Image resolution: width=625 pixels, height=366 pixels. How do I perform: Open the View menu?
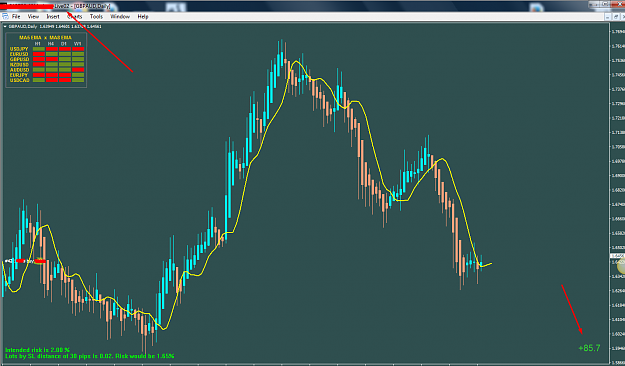(x=33, y=16)
